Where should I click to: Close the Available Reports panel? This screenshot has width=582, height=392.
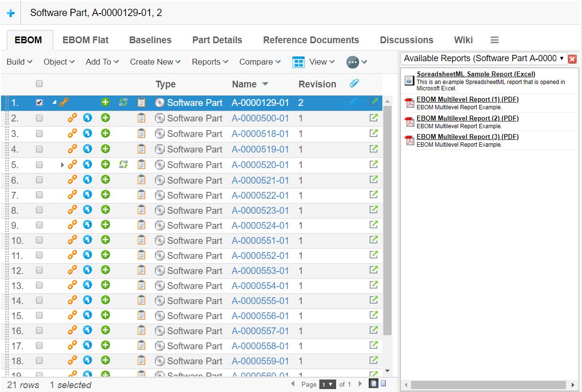pyautogui.click(x=572, y=59)
